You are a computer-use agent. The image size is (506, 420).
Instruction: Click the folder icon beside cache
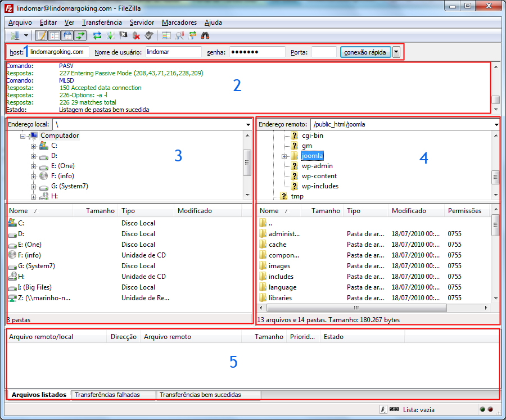point(263,244)
